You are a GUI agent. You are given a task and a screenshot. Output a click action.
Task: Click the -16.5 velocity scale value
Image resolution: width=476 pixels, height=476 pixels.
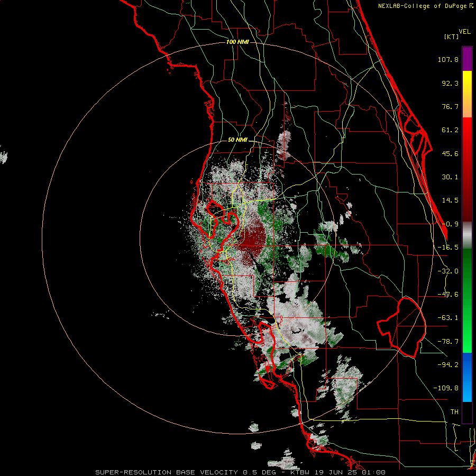(448, 248)
